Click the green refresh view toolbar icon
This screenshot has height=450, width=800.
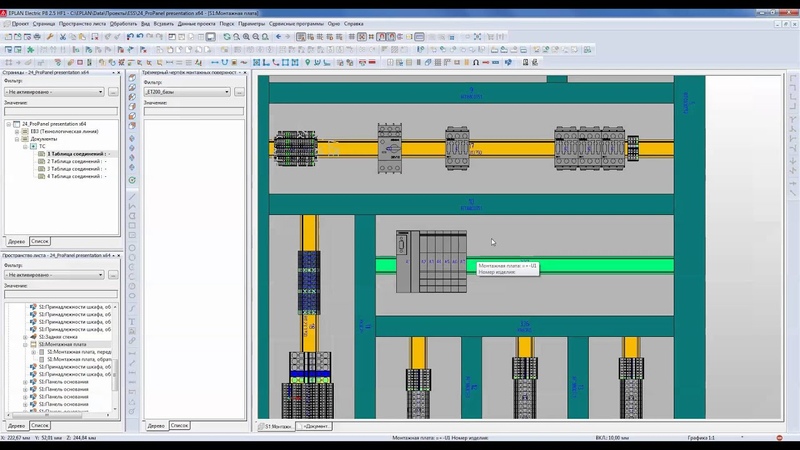[x=227, y=37]
